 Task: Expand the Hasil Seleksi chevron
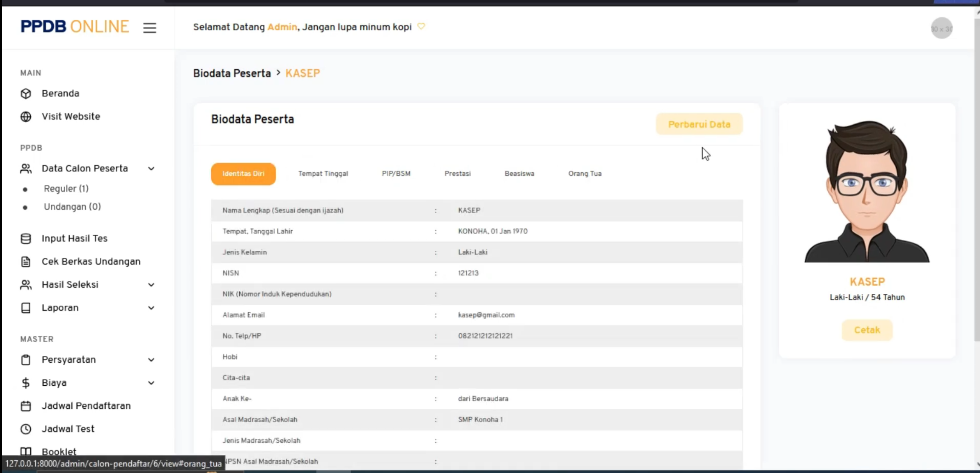coord(151,285)
